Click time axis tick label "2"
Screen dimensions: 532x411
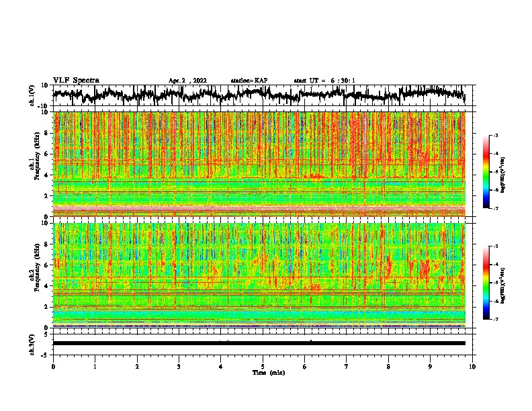(137, 367)
